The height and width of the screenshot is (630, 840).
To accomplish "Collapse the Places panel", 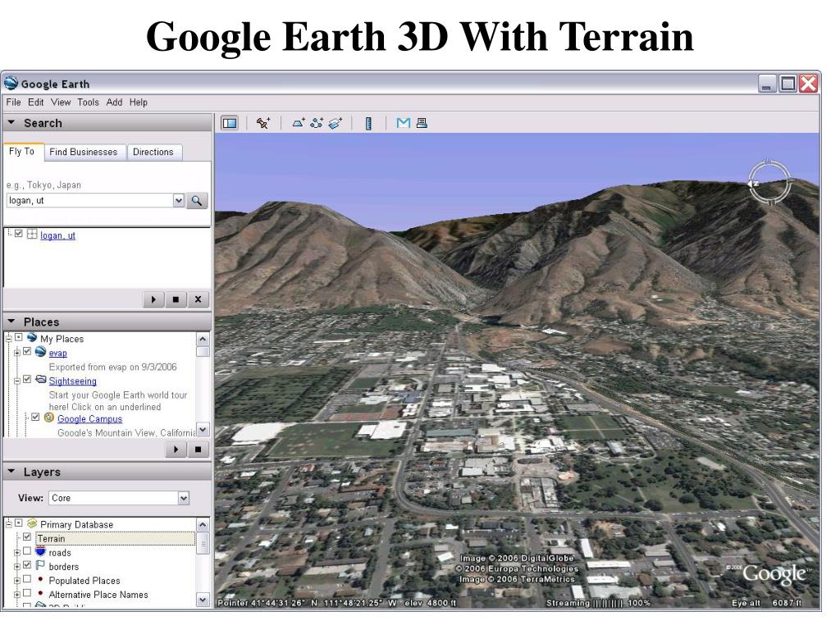I will click(x=11, y=322).
